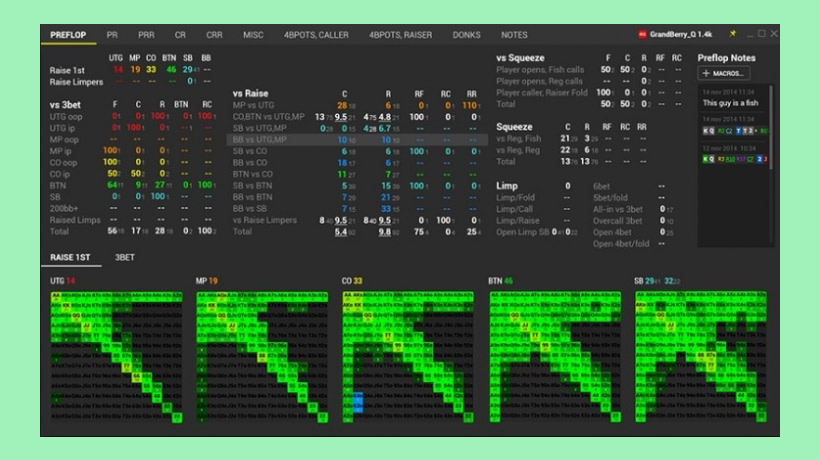This screenshot has width=820, height=460.
Task: Click the 'UTG oop' row in vs 3bet
Action: [132, 117]
